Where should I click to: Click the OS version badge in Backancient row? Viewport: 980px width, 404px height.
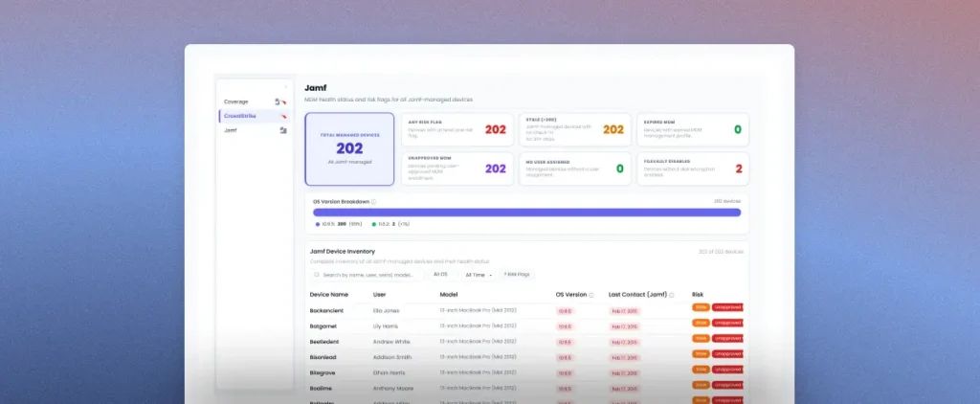[x=565, y=311]
